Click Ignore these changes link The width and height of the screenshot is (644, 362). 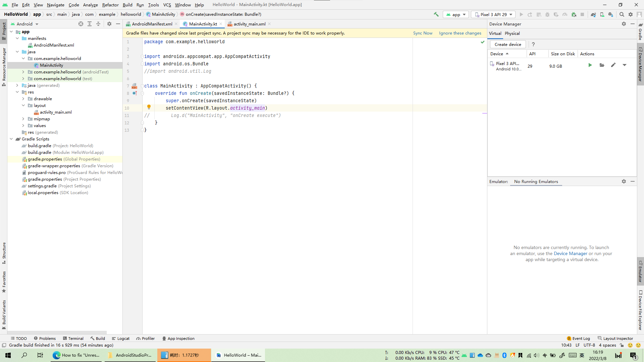pos(460,33)
